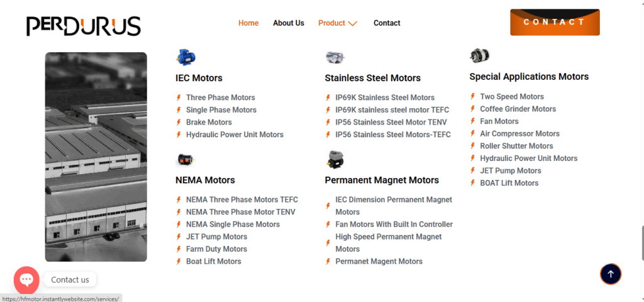Click the Permanent Magnet Motors icon

(x=335, y=159)
